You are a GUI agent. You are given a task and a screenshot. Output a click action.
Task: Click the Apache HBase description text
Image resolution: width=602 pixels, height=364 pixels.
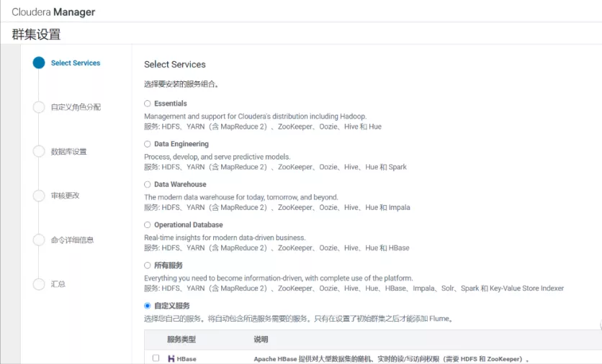coord(392,359)
